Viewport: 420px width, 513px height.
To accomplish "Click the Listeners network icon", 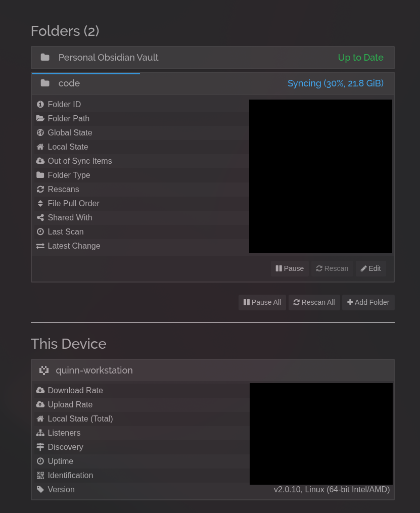I will pos(40,433).
